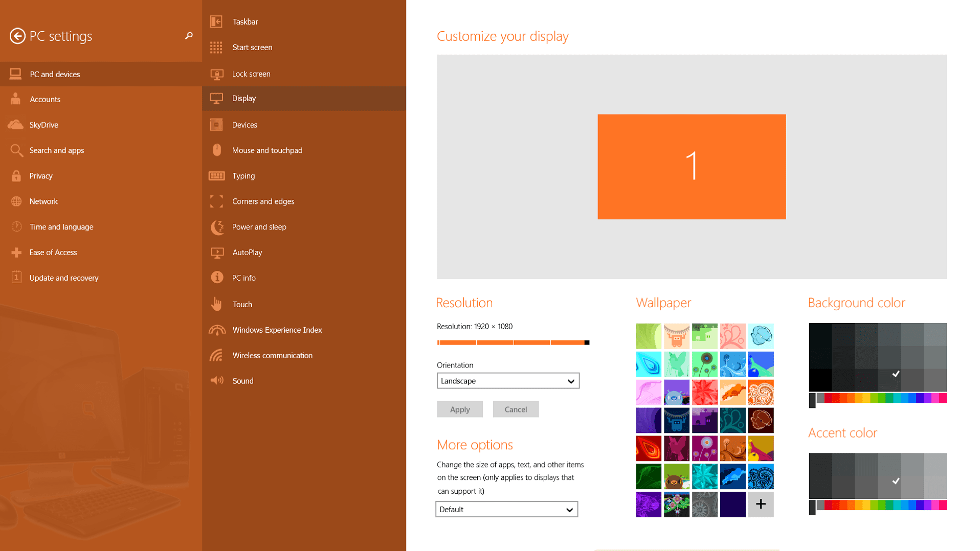The width and height of the screenshot is (980, 551).
Task: Switch to the Accounts section
Action: 45,99
